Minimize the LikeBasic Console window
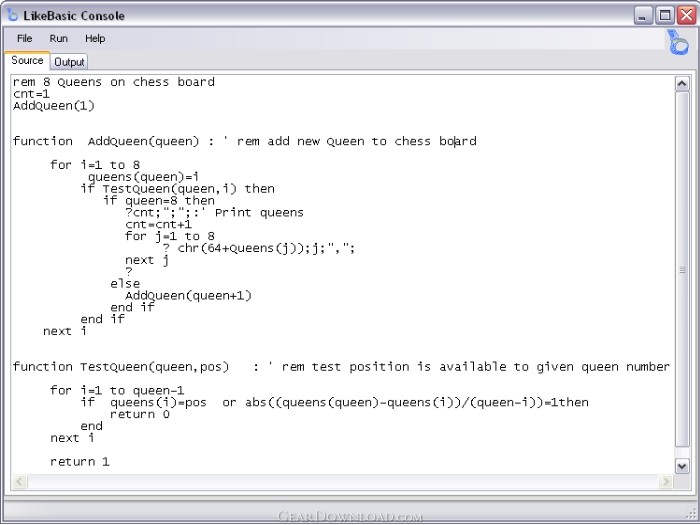This screenshot has width=700, height=525. click(643, 16)
